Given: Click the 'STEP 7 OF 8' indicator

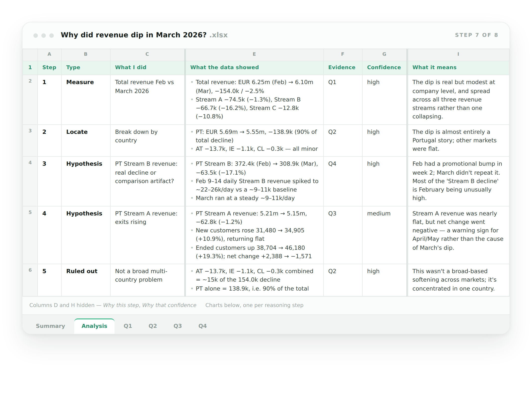Looking at the screenshot, I should click(x=476, y=35).
